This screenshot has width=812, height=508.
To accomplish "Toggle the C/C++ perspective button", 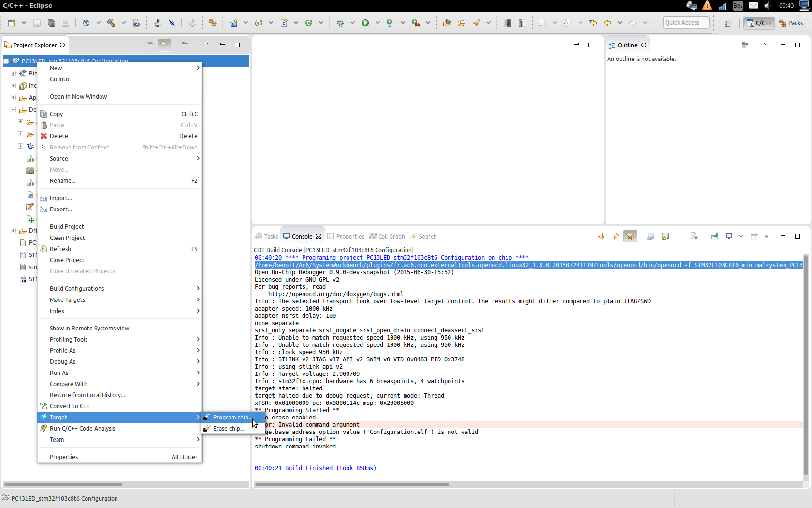I will (759, 23).
